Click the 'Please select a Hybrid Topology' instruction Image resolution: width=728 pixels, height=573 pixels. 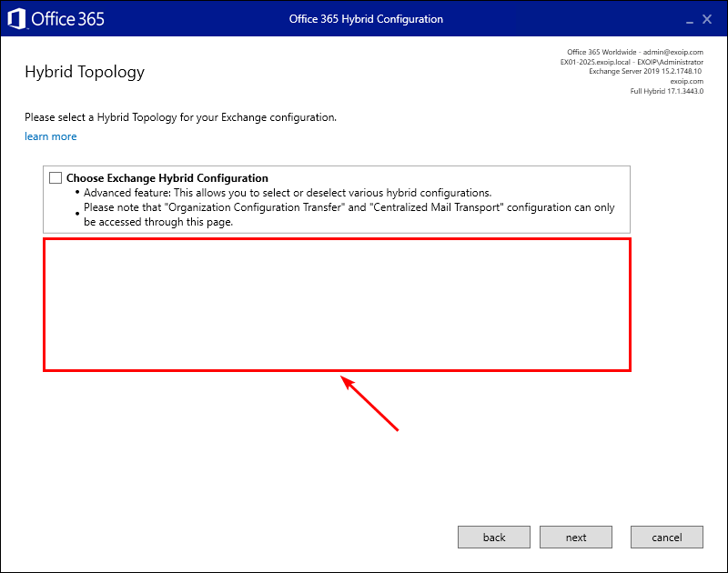pos(180,117)
